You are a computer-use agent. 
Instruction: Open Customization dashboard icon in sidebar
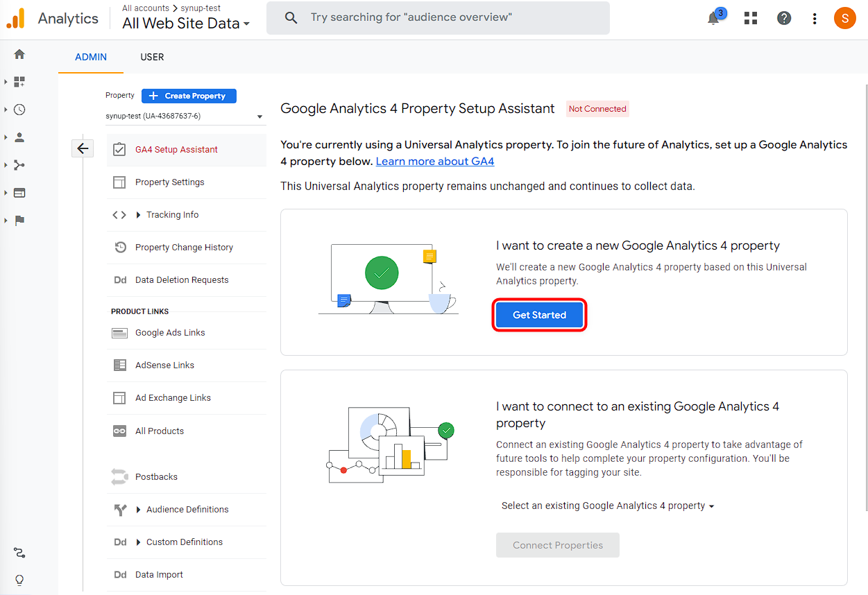coord(19,82)
